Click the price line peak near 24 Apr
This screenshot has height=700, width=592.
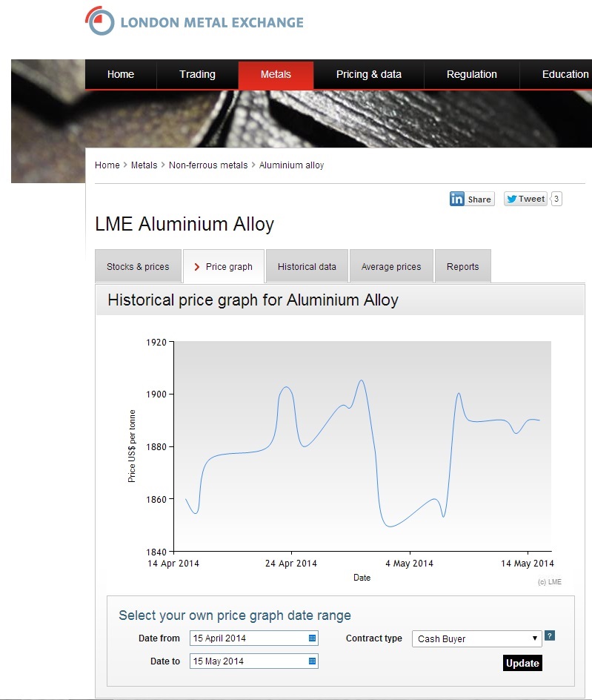coord(286,387)
